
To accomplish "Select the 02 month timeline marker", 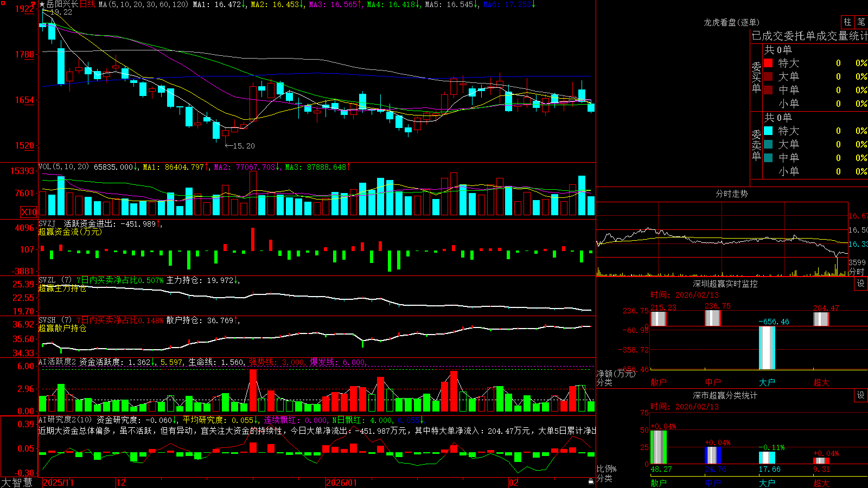I will pos(514,483).
